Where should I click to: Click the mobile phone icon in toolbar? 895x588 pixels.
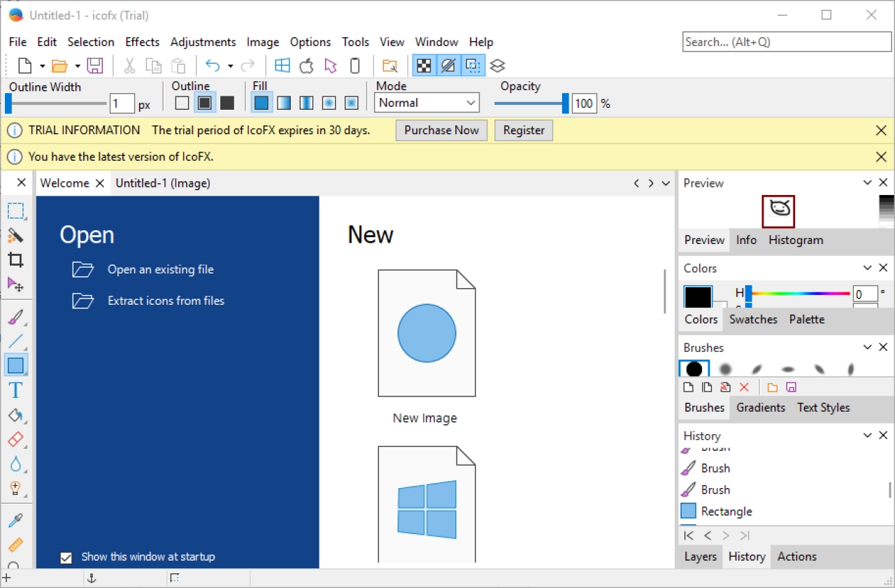click(355, 66)
